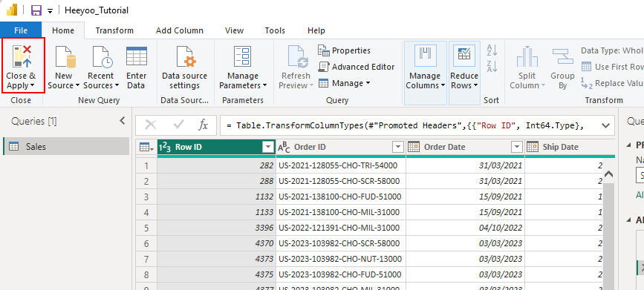The image size is (644, 290).
Task: Open Close & Apply dropdown arrow
Action: click(32, 86)
